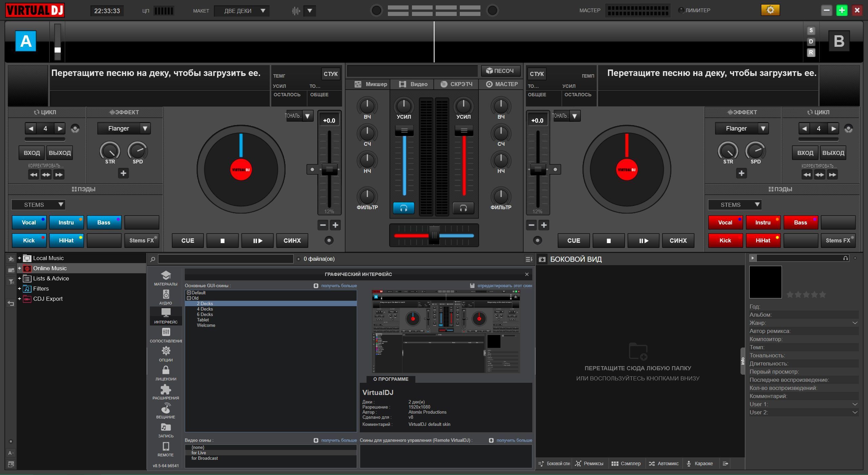Open the STEMS pads dropdown on deck B
This screenshot has width=868, height=475.
pyautogui.click(x=735, y=205)
